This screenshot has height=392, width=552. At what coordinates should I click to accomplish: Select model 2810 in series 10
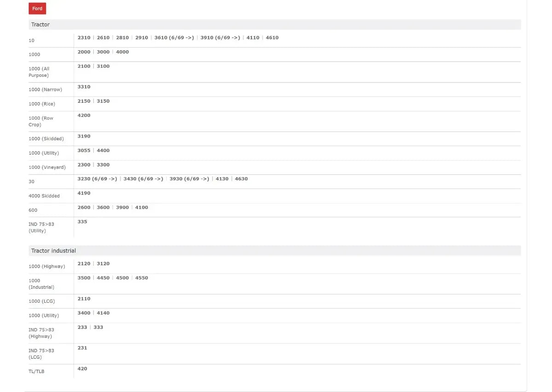[123, 38]
